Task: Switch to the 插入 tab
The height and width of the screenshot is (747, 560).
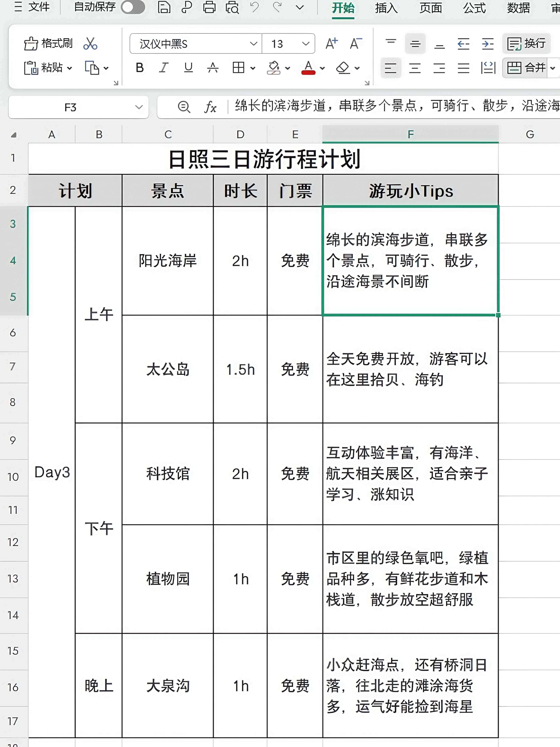Action: click(x=387, y=8)
